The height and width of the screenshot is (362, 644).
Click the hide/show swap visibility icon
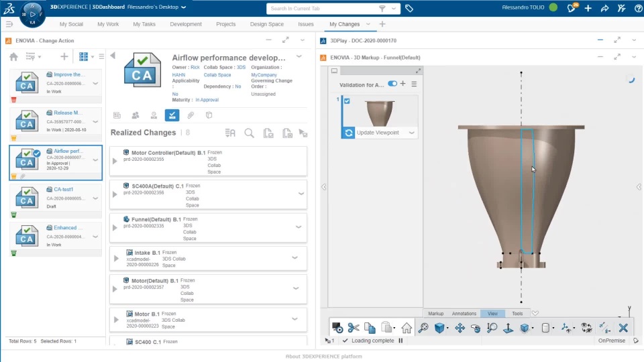[x=586, y=328]
